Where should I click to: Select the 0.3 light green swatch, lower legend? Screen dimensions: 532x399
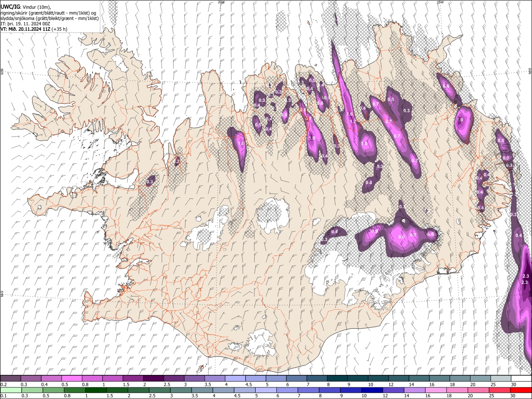pos(32,390)
